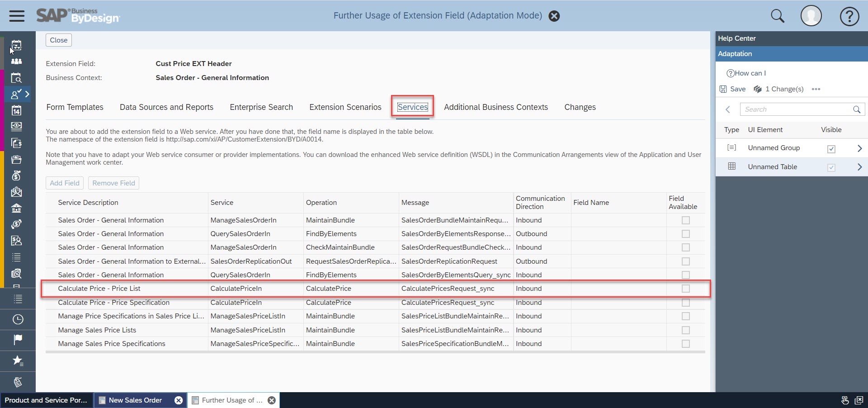Click the person icon in bottom-right status bar

click(x=844, y=400)
